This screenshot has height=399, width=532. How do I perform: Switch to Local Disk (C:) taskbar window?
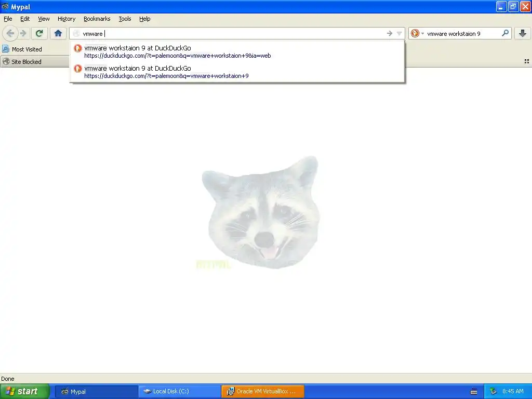pos(179,391)
